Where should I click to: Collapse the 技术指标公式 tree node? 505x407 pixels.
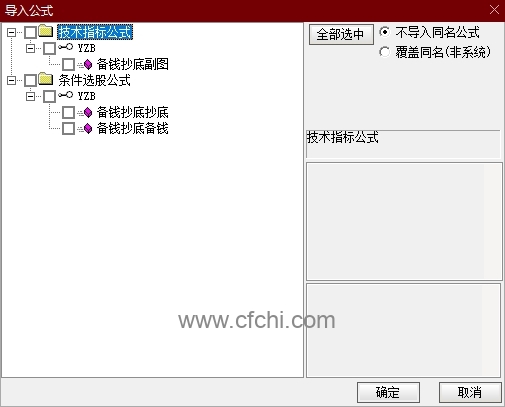tap(11, 32)
